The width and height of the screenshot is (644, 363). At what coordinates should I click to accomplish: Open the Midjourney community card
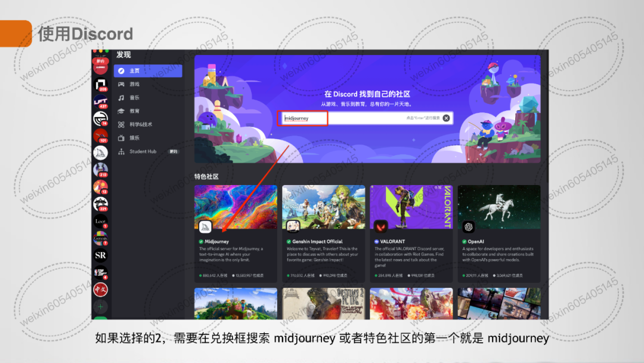(236, 233)
